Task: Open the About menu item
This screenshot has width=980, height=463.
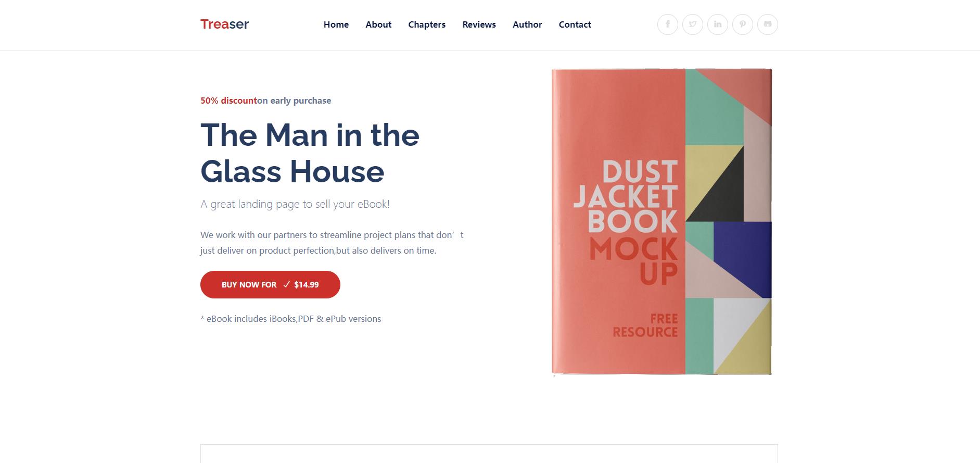Action: coord(378,24)
